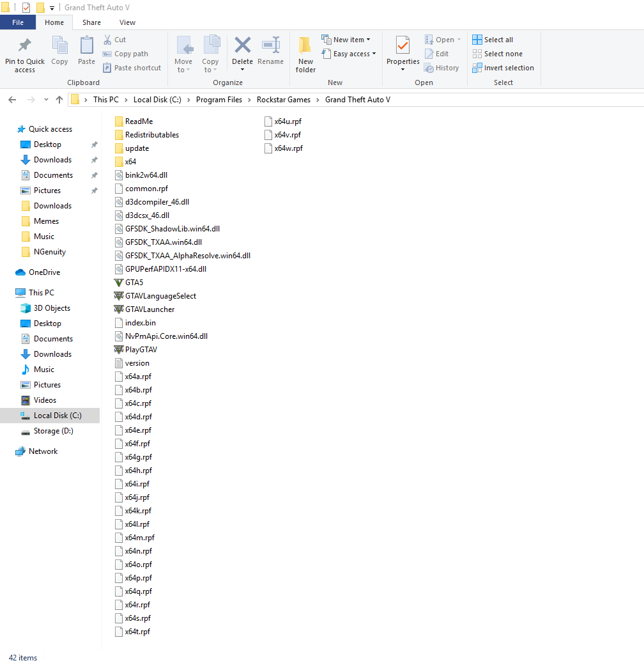Open Videos under This PC
The width and height of the screenshot is (644, 663).
coord(39,400)
